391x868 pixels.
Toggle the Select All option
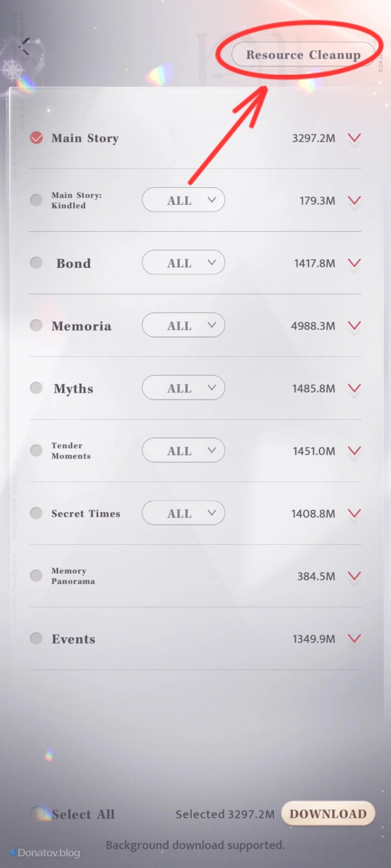coord(39,814)
